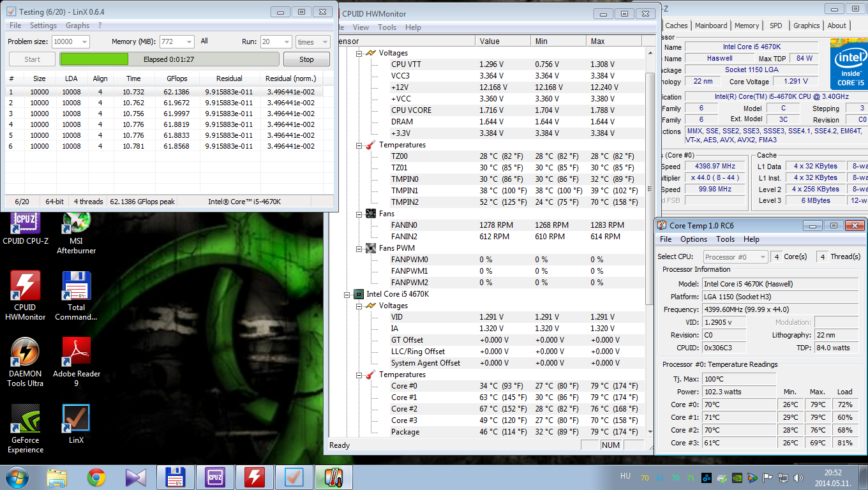
Task: Click the NVIDIA tray icon
Action: click(738, 478)
